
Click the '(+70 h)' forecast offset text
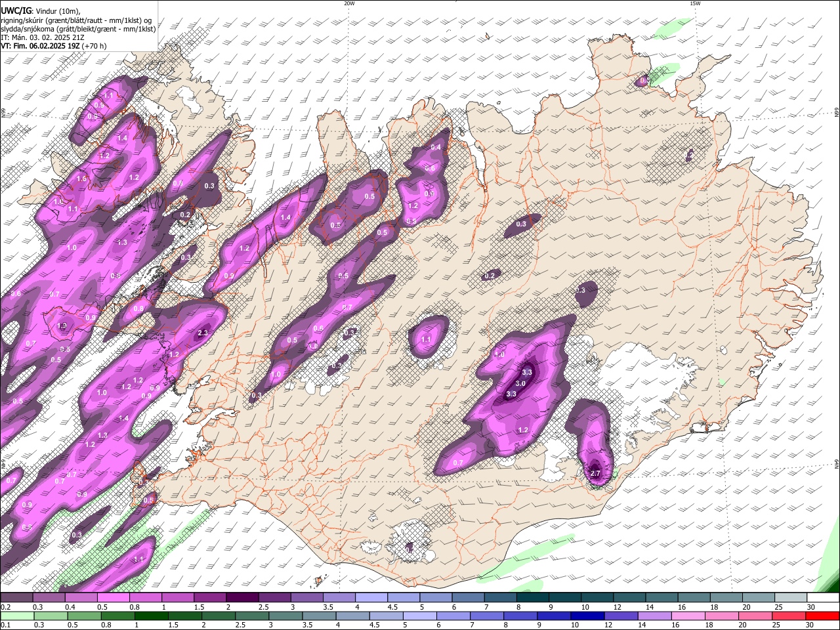[94, 47]
